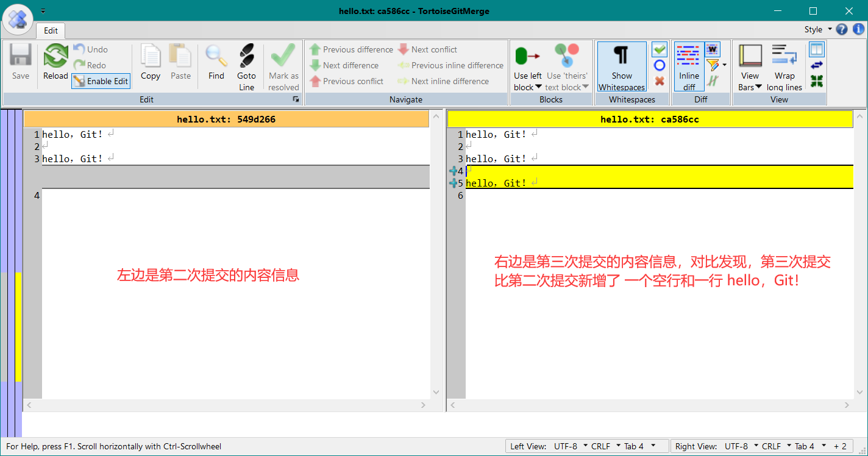The height and width of the screenshot is (456, 868).
Task: Open the TortoiseGitMerge about info icon
Action: tap(858, 29)
